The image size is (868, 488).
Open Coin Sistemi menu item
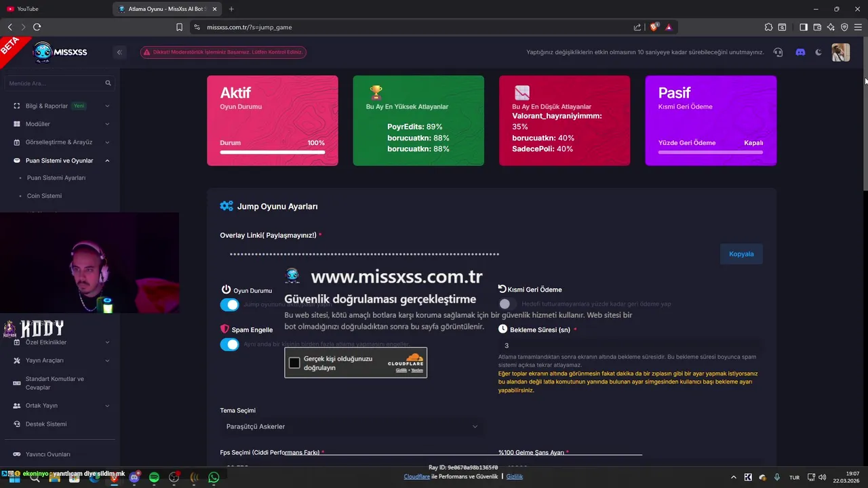pyautogui.click(x=44, y=196)
